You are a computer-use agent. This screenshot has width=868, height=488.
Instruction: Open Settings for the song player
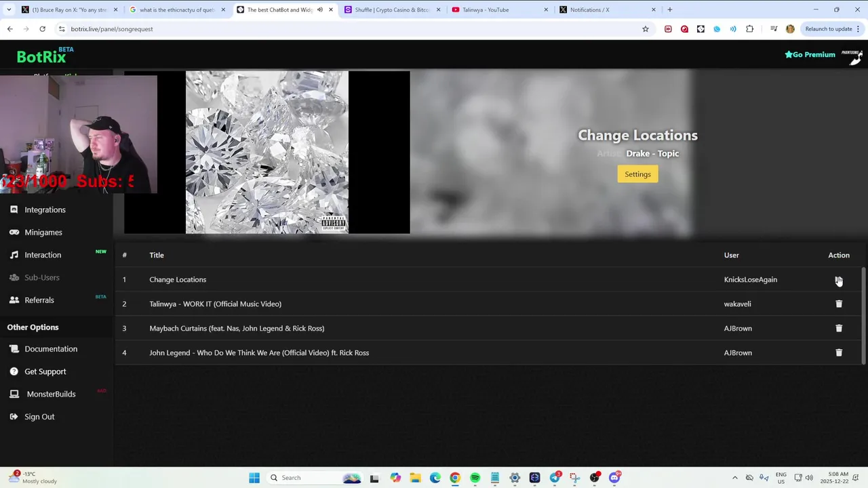pyautogui.click(x=637, y=174)
